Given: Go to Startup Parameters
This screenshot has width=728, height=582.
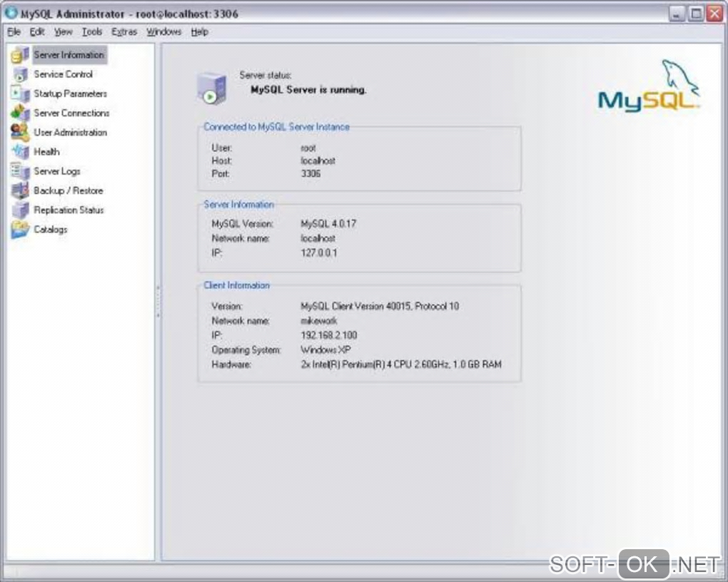Looking at the screenshot, I should 70,93.
